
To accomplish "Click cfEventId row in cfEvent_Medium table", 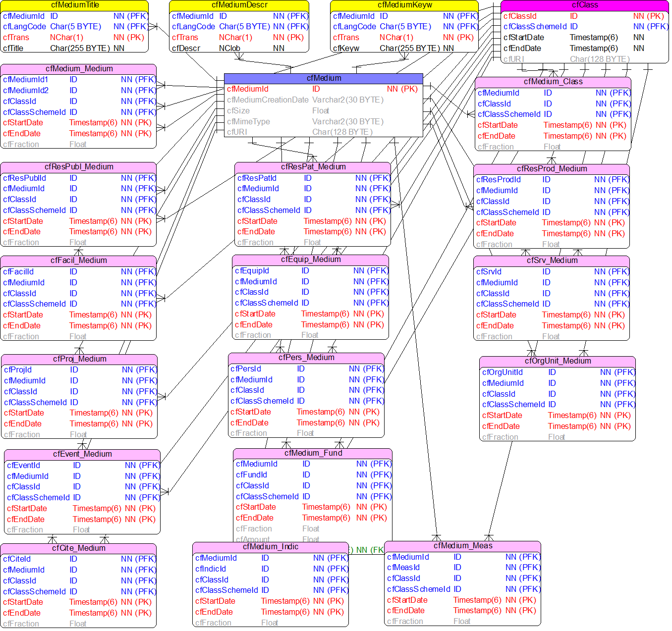I will [x=24, y=466].
